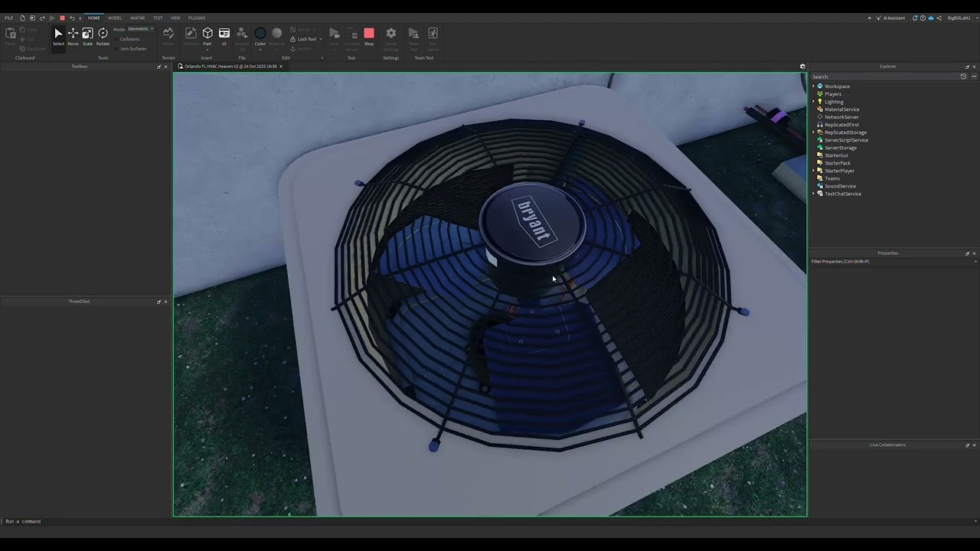The width and height of the screenshot is (980, 551).
Task: Select ServerScriptService in Explorer
Action: click(x=846, y=140)
